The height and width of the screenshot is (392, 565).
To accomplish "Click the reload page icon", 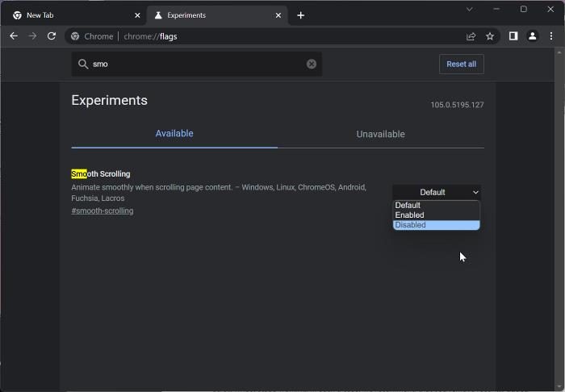I will [x=52, y=36].
